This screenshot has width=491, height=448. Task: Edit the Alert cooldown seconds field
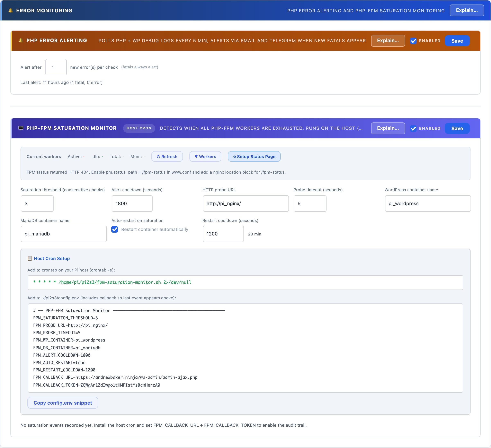pos(132,203)
